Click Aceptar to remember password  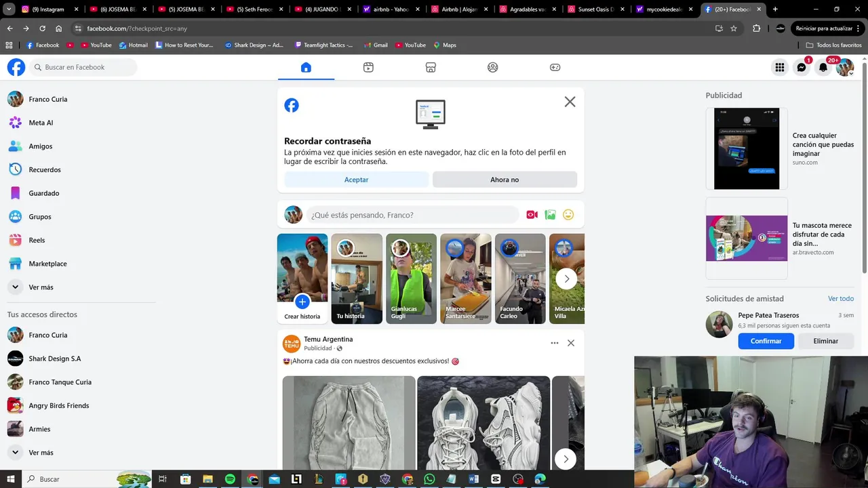[356, 180]
